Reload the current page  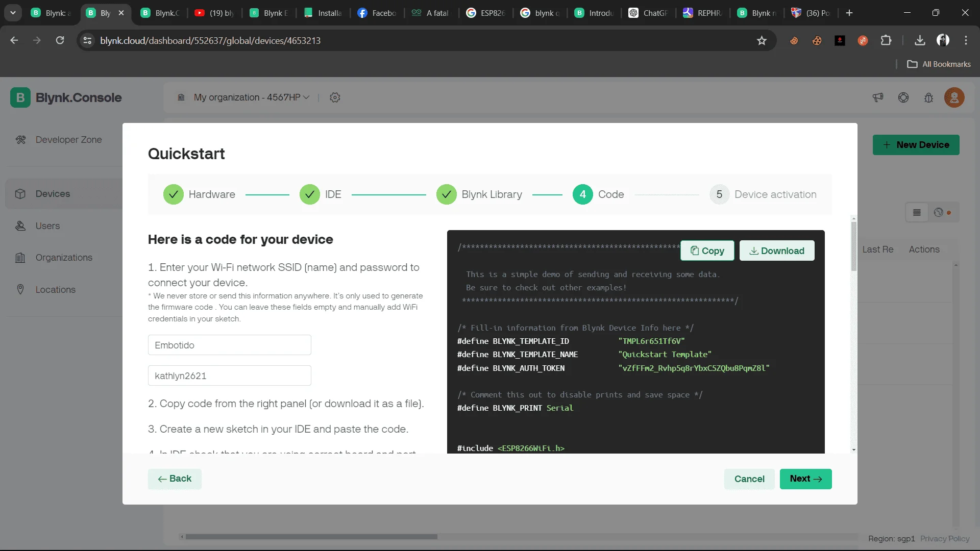tap(60, 40)
